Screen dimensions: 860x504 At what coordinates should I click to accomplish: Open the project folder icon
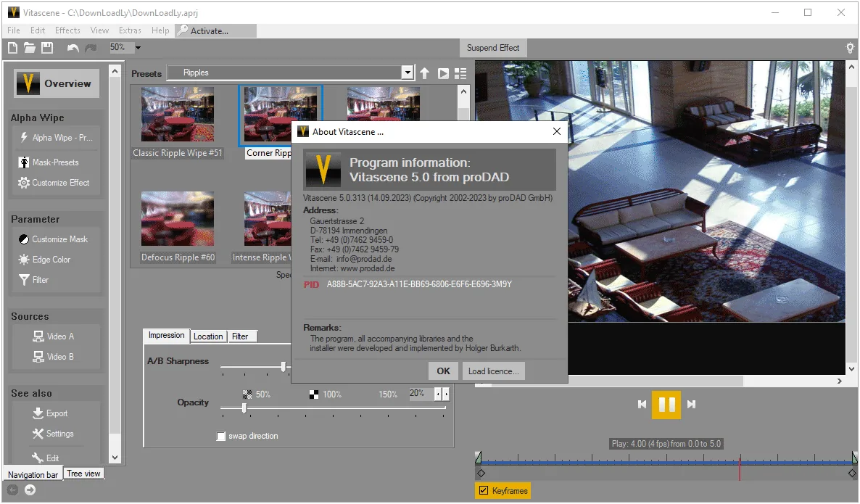[x=30, y=48]
